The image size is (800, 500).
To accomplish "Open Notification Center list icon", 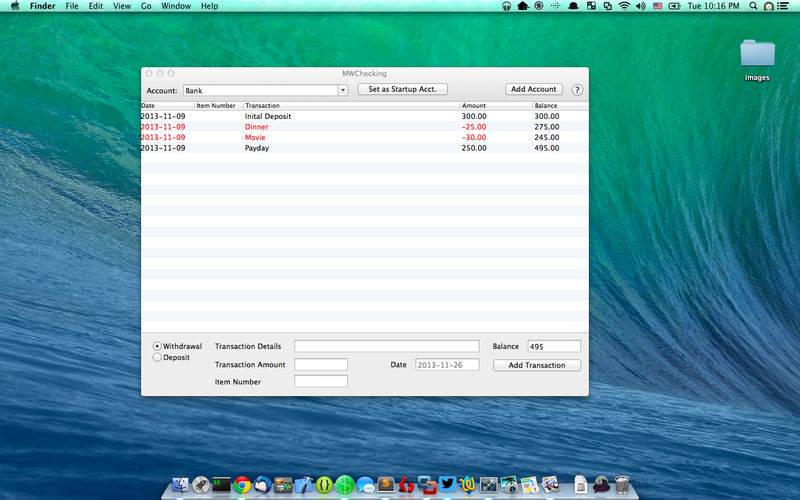I will pos(783,6).
